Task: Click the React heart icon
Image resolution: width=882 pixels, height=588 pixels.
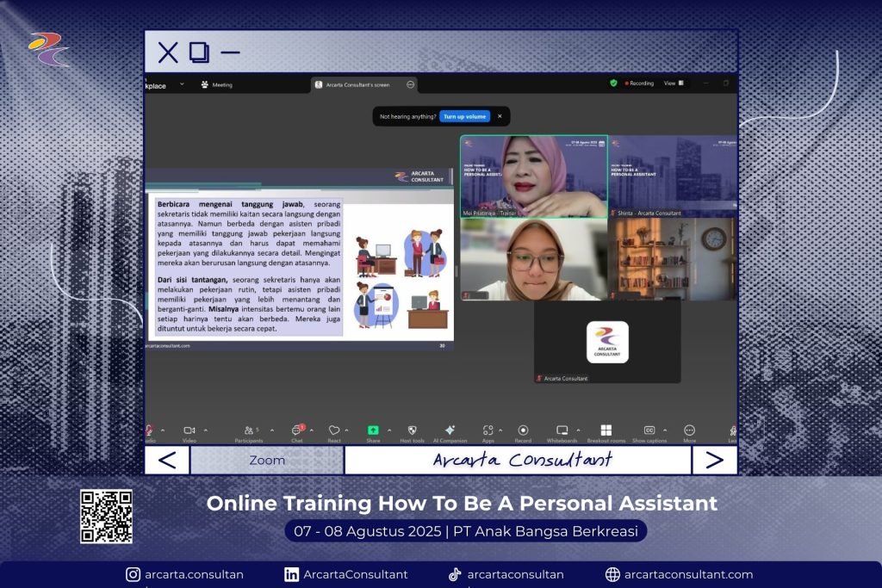Action: click(334, 430)
